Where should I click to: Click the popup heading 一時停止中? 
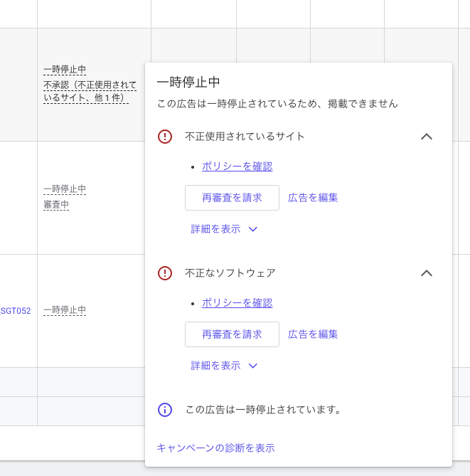[188, 83]
